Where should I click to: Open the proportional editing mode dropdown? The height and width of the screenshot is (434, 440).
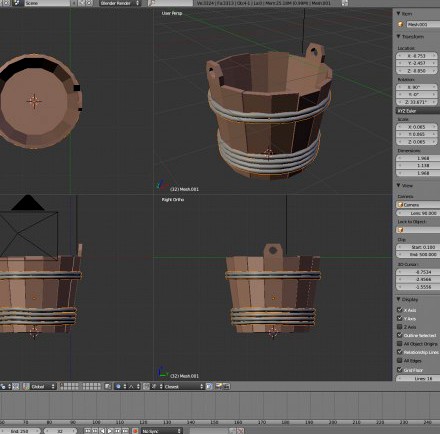120,386
